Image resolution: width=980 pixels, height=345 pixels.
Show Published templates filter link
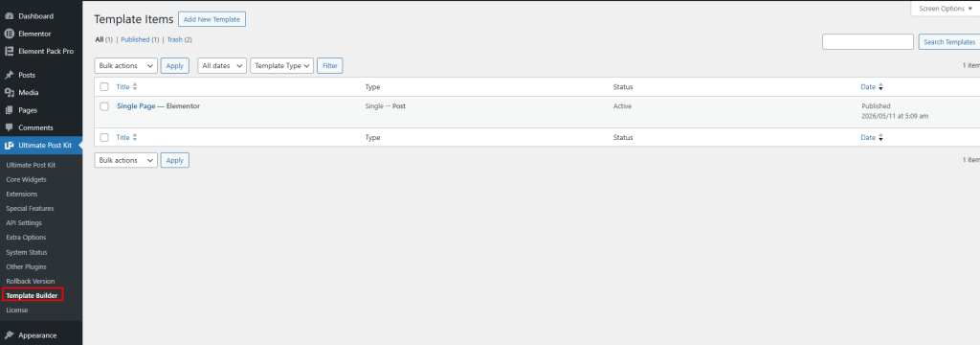tap(135, 39)
